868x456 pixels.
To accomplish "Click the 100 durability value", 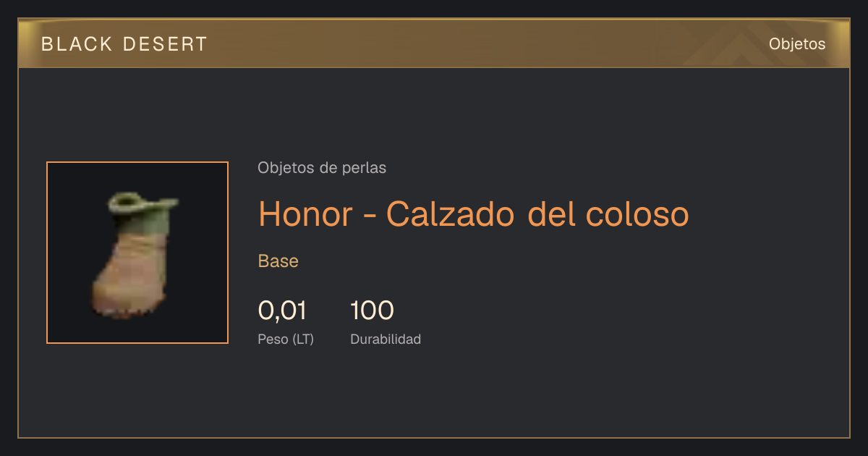I will [x=372, y=311].
